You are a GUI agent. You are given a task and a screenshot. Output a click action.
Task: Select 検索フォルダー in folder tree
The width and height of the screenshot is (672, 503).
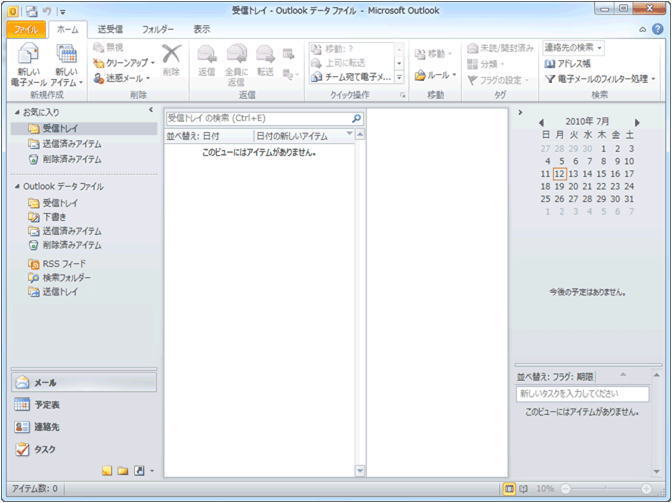pyautogui.click(x=59, y=278)
